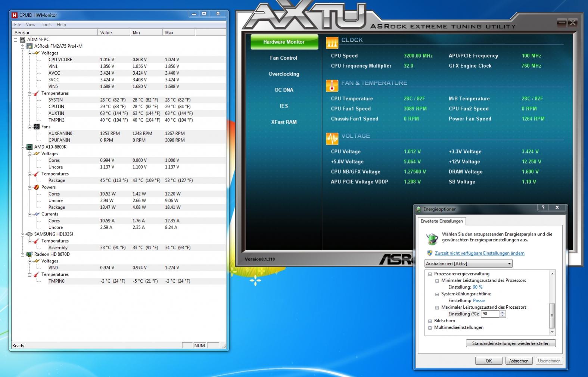Select the Erweiterte Einstellungen tab
Screen dimensions: 588x377
point(442,221)
